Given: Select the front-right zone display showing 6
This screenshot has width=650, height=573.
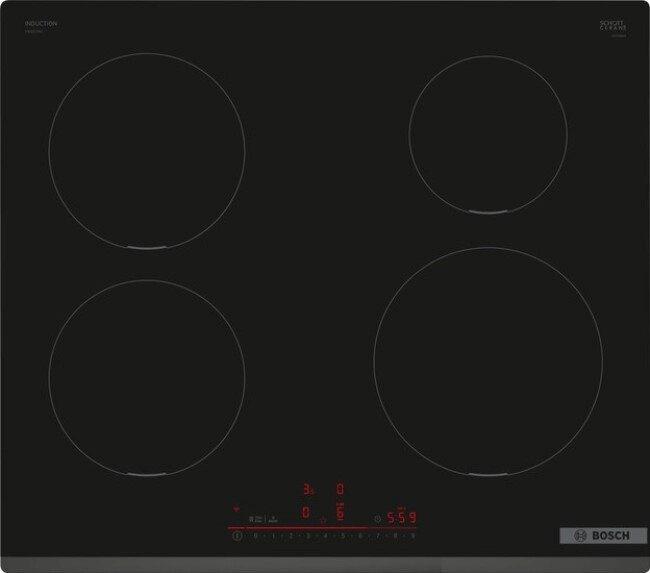Looking at the screenshot, I should pyautogui.click(x=340, y=514).
